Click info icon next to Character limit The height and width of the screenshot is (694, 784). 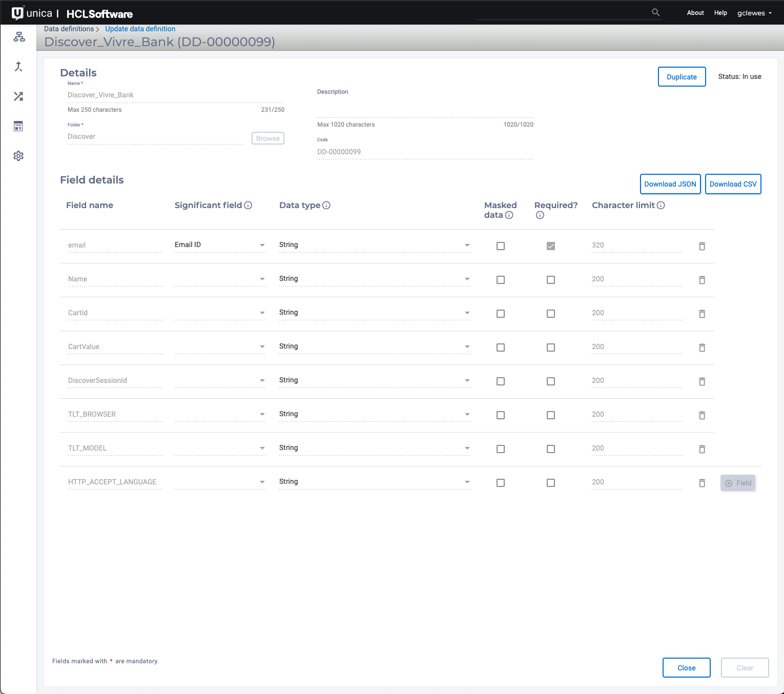click(x=661, y=206)
